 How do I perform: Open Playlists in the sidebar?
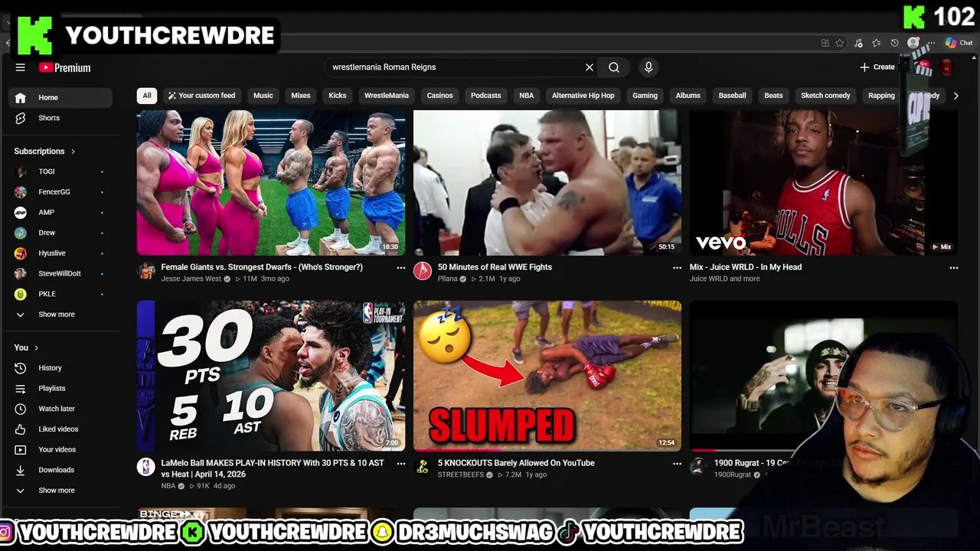pyautogui.click(x=60, y=389)
